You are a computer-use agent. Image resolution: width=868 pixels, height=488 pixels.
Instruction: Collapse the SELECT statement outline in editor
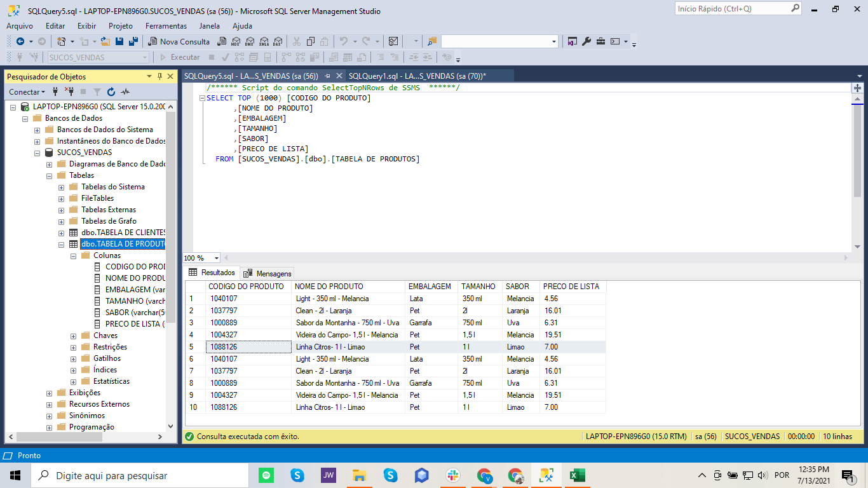(x=202, y=98)
